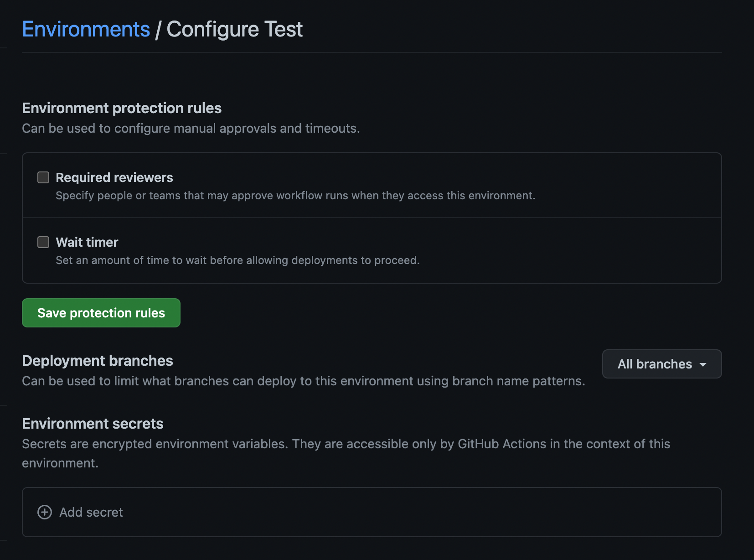Image resolution: width=754 pixels, height=560 pixels.
Task: Click the Required reviewers label text
Action: [x=114, y=177]
